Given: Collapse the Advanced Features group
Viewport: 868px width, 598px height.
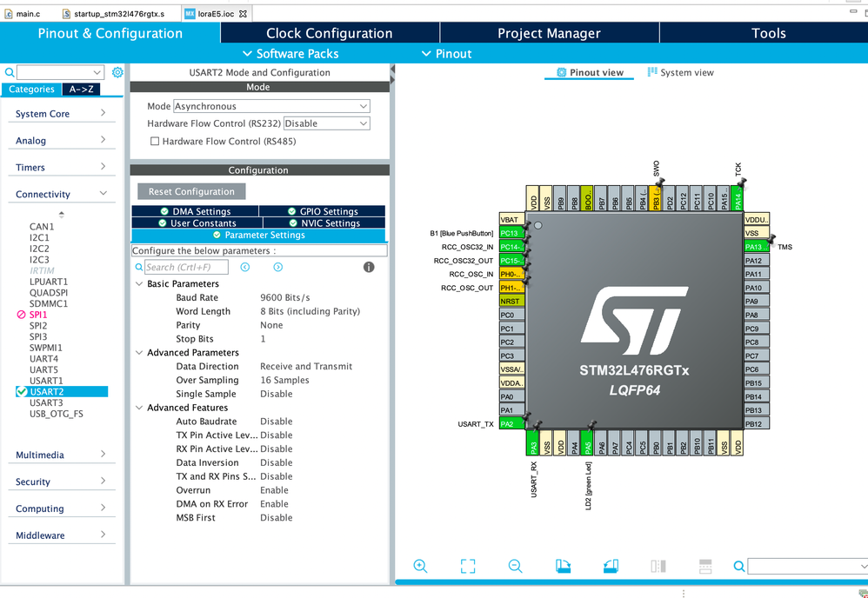Looking at the screenshot, I should tap(139, 408).
